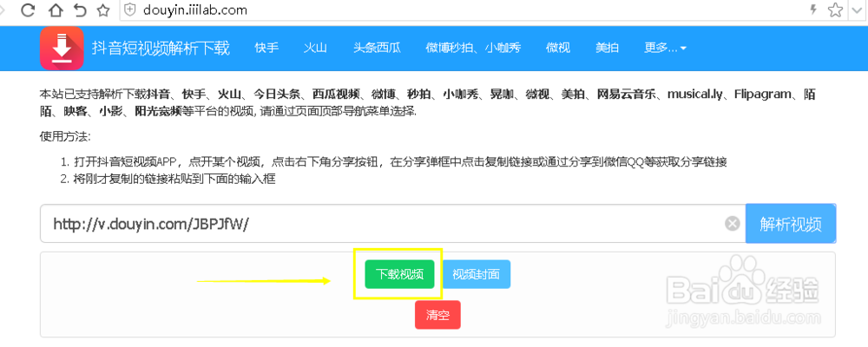Click the red download logo icon

click(x=62, y=49)
